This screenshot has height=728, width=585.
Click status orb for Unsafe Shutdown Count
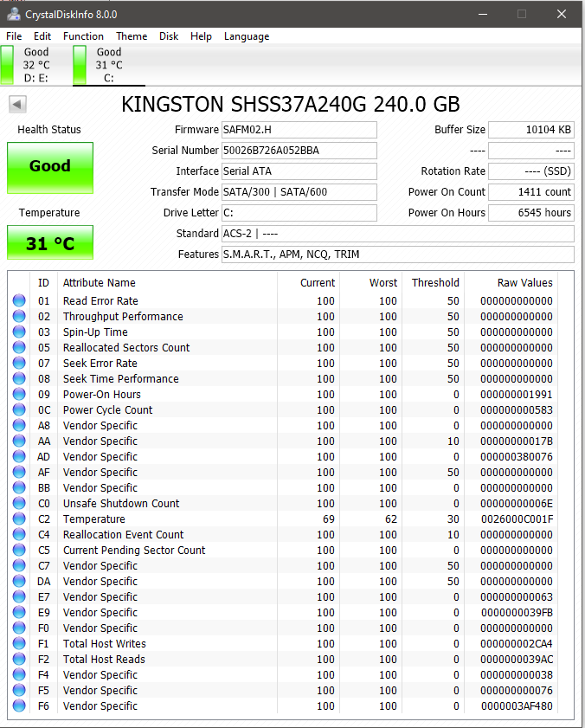point(19,503)
